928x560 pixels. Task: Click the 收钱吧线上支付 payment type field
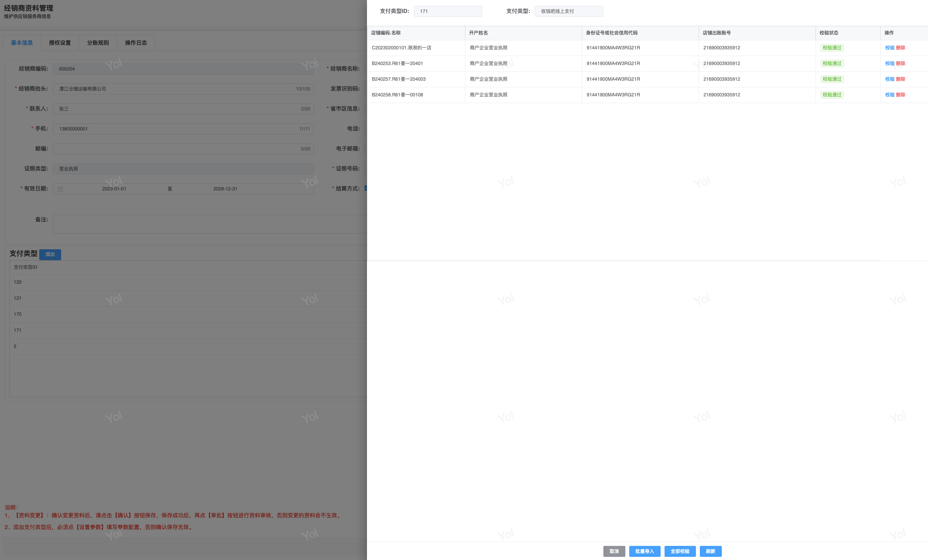click(568, 11)
